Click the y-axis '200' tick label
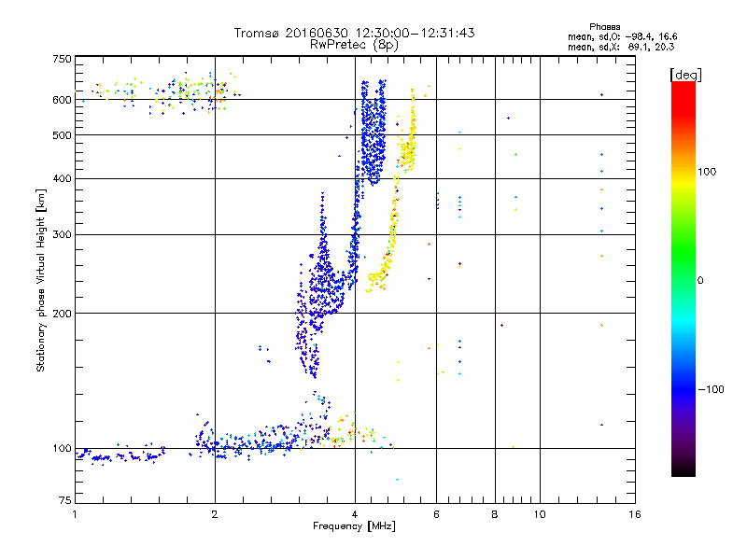The height and width of the screenshot is (560, 747). pyautogui.click(x=62, y=314)
